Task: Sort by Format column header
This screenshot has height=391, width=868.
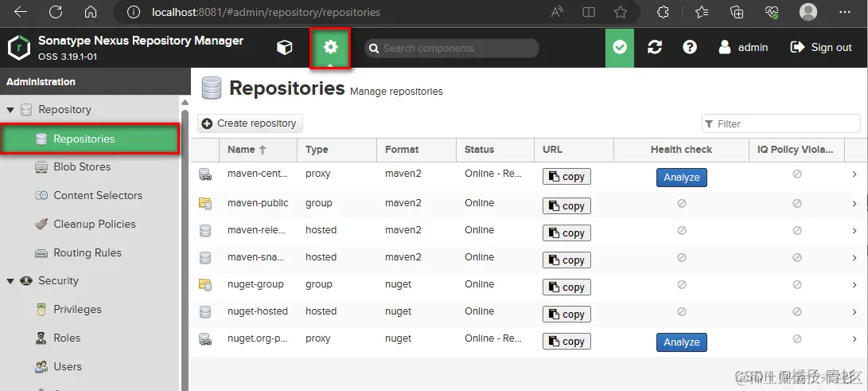Action: click(x=417, y=150)
